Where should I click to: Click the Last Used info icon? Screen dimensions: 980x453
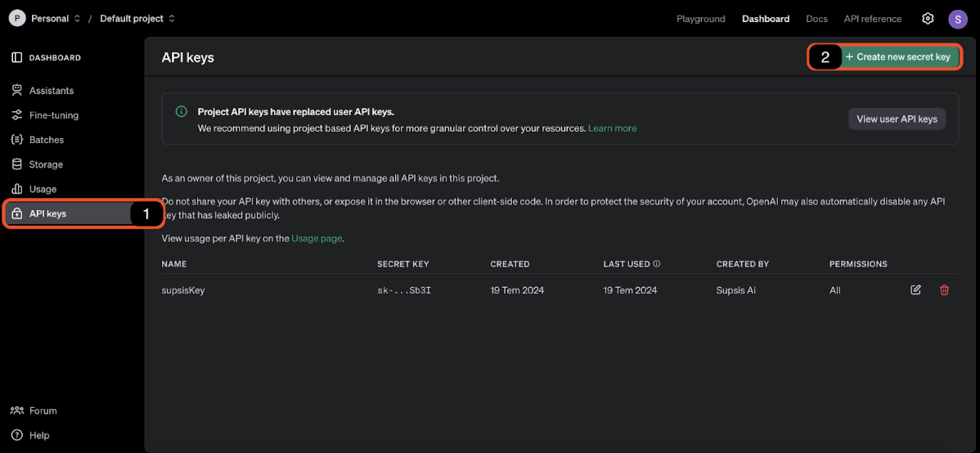656,263
